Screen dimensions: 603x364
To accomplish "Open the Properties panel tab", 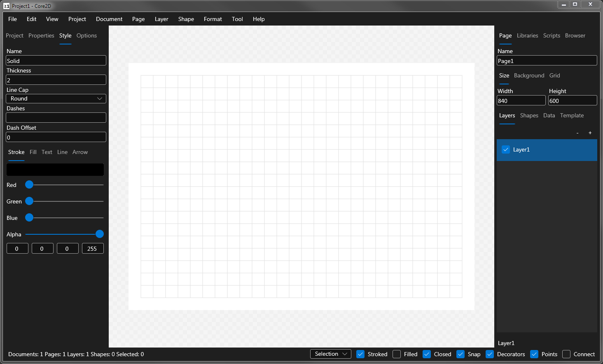I will click(x=41, y=35).
